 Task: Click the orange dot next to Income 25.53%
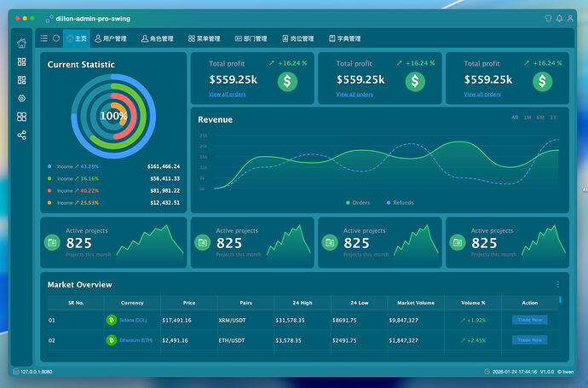pyautogui.click(x=49, y=203)
